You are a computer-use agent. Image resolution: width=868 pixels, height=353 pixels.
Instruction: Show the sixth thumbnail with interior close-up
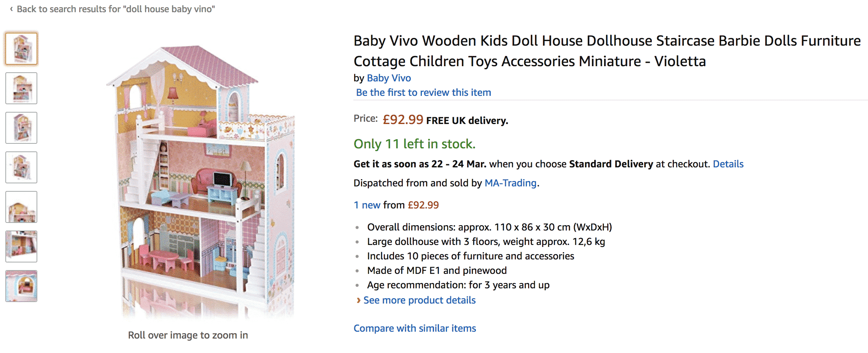click(21, 246)
